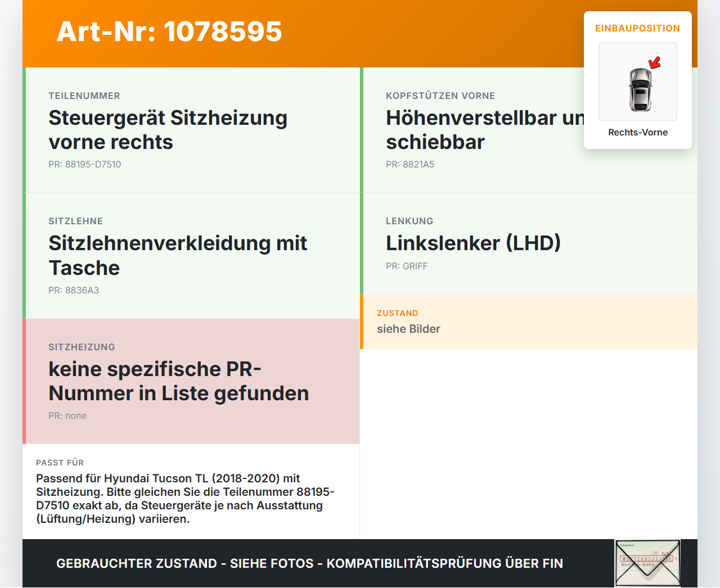The width and height of the screenshot is (720, 588).
Task: Click the SITZLEHNE label
Action: click(76, 221)
